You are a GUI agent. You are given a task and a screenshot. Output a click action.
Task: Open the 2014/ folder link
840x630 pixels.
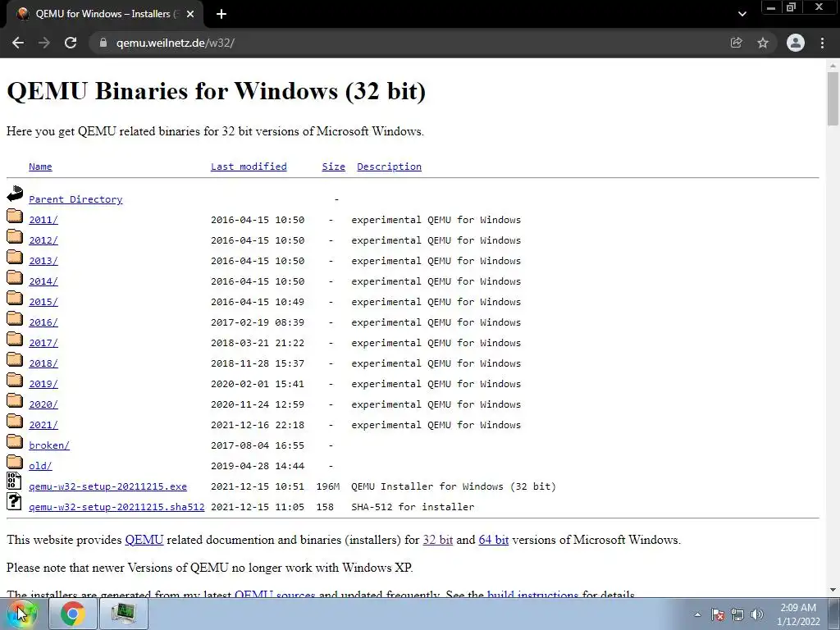(43, 281)
